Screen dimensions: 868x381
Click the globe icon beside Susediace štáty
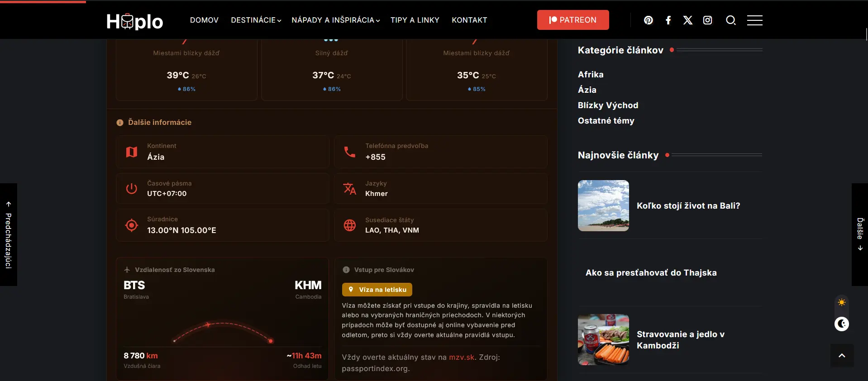pyautogui.click(x=350, y=225)
